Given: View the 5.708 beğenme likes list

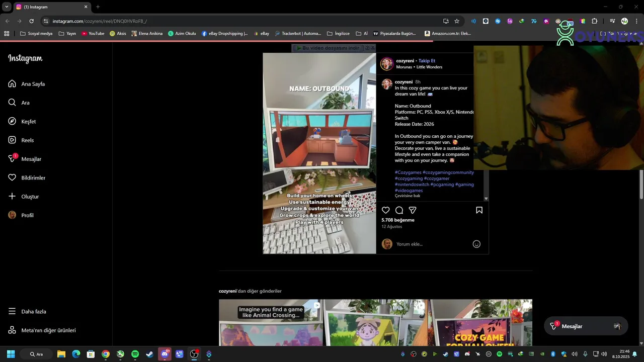Looking at the screenshot, I should [x=398, y=220].
